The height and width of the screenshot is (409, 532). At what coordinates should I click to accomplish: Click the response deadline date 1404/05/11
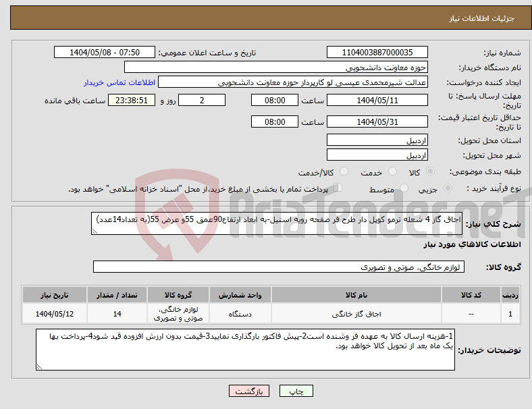click(x=377, y=100)
